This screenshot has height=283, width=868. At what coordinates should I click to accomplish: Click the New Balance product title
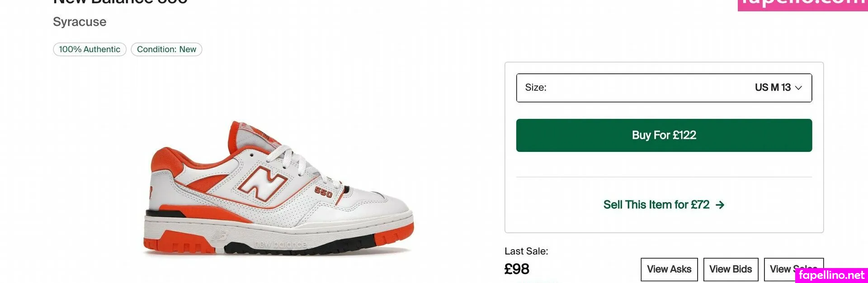(x=120, y=2)
